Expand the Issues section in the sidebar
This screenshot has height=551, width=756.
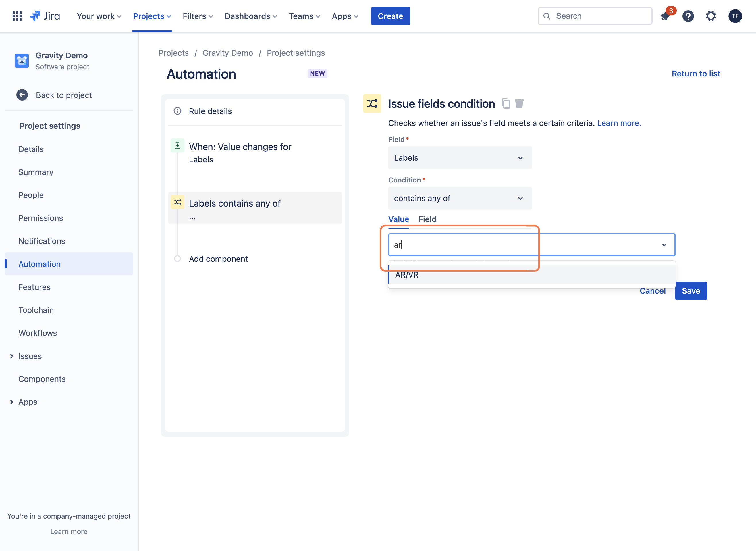click(12, 356)
